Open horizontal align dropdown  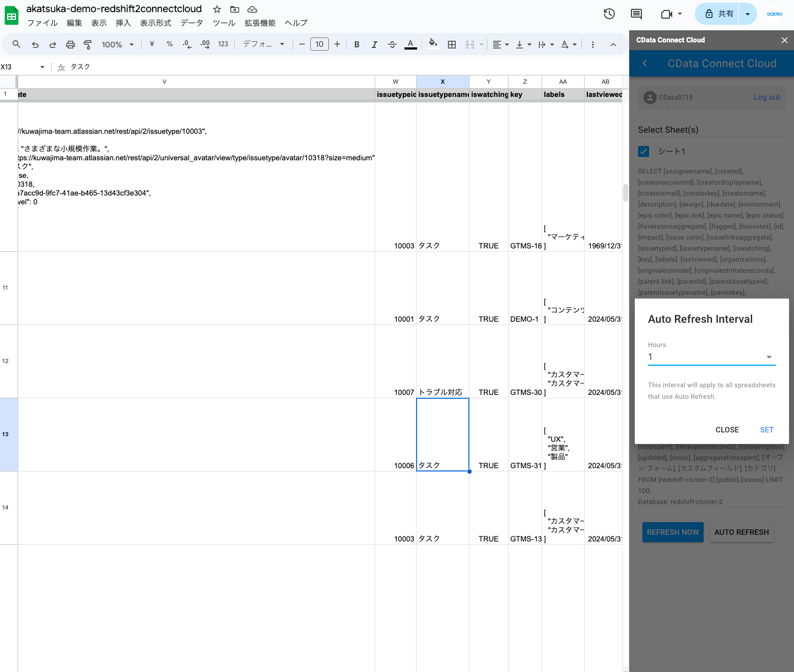(x=500, y=45)
